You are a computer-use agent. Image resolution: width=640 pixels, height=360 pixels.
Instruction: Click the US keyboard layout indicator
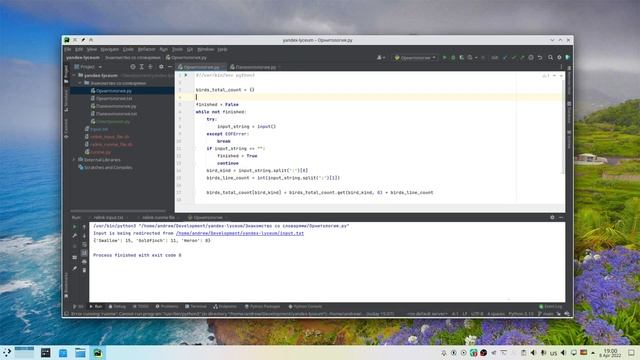(553, 353)
